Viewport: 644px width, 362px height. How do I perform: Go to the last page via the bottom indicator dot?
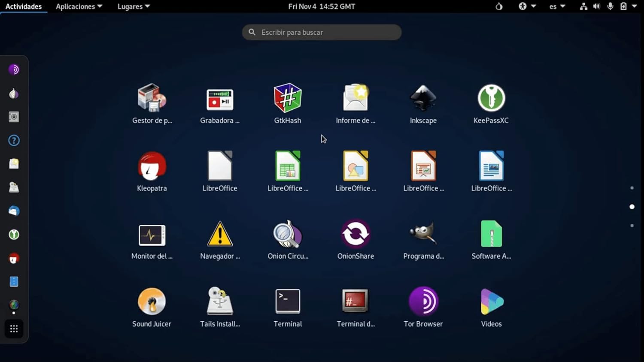632,226
